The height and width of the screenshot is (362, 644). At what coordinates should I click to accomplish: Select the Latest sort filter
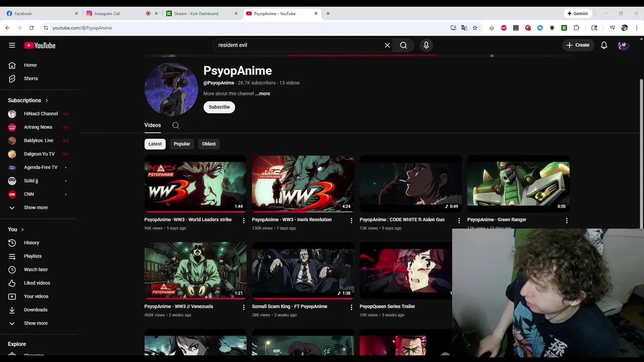click(x=155, y=144)
